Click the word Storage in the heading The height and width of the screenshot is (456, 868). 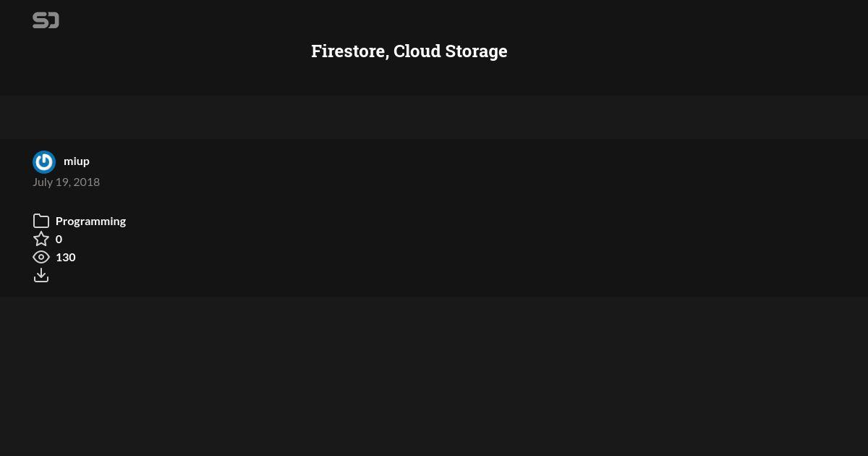(476, 51)
